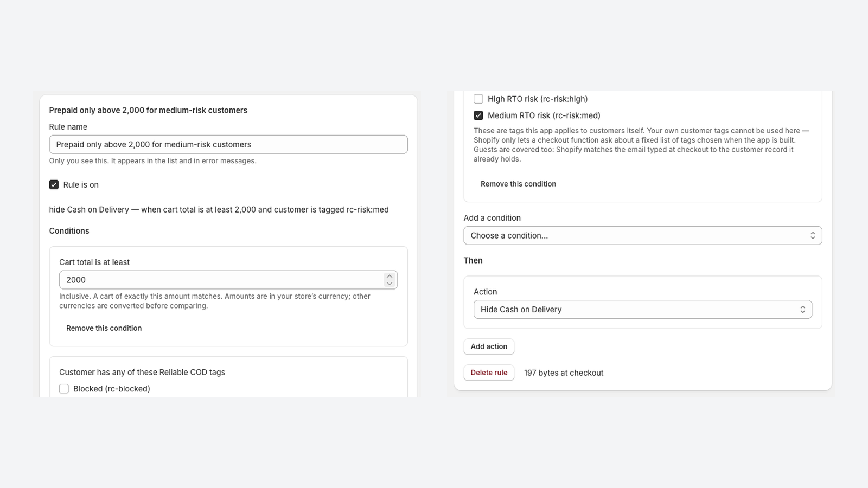The width and height of the screenshot is (868, 488).
Task: Click the Choose a condition chevron icon
Action: [813, 235]
